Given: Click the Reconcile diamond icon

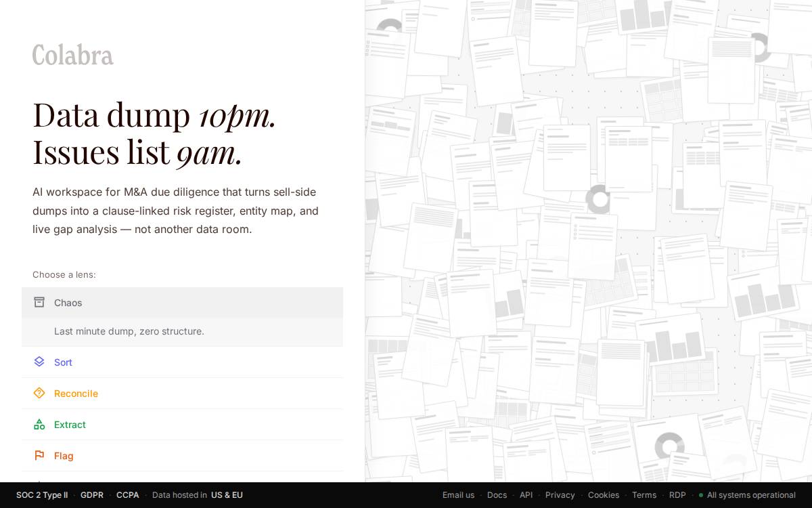Looking at the screenshot, I should pyautogui.click(x=39, y=393).
